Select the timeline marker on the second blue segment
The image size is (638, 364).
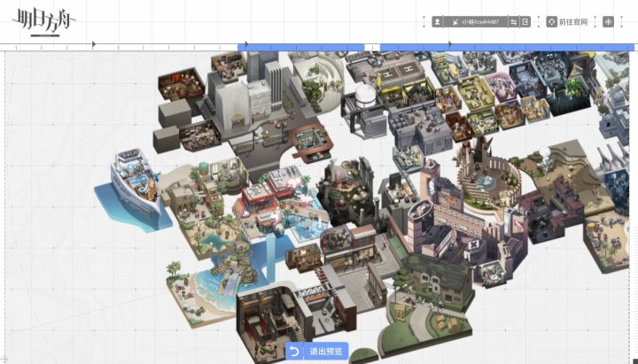pyautogui.click(x=450, y=44)
